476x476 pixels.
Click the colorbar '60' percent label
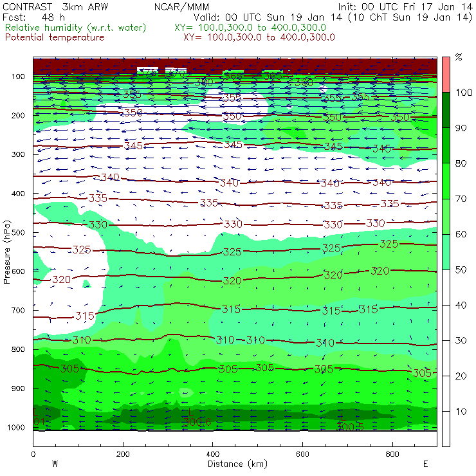point(461,234)
